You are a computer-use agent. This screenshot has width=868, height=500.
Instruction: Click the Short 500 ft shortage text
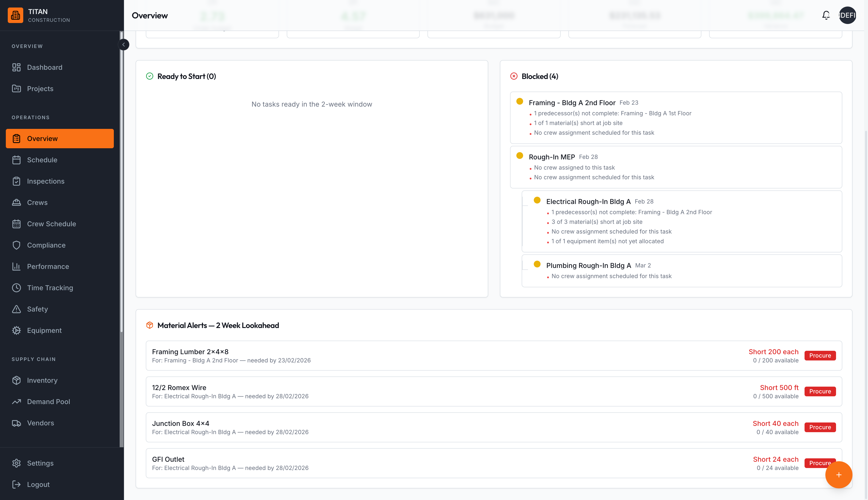point(779,387)
